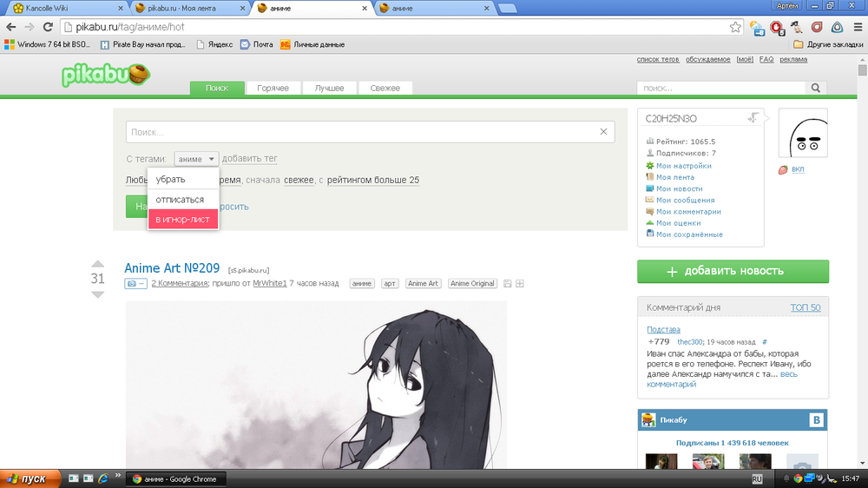868x488 pixels.
Task: Select the Поиск navigation tab
Action: pos(217,88)
